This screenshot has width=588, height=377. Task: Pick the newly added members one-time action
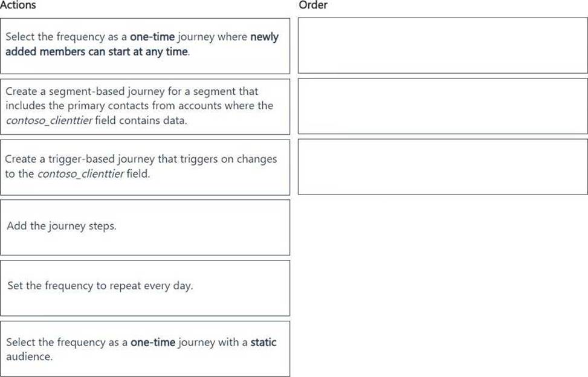click(x=145, y=46)
